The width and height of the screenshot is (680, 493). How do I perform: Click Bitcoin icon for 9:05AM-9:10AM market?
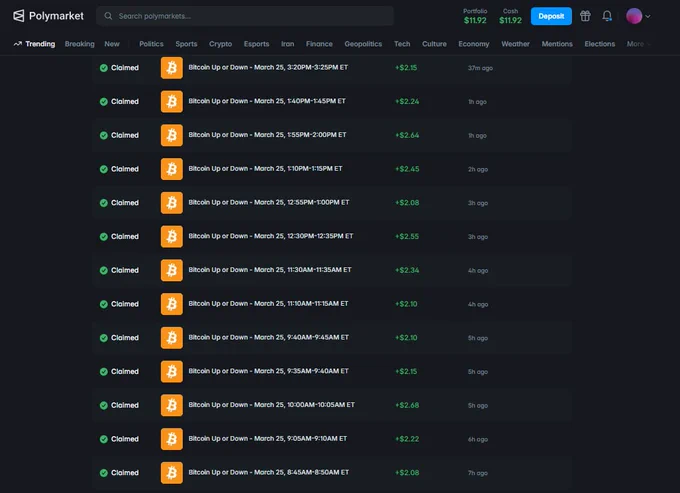click(x=172, y=439)
